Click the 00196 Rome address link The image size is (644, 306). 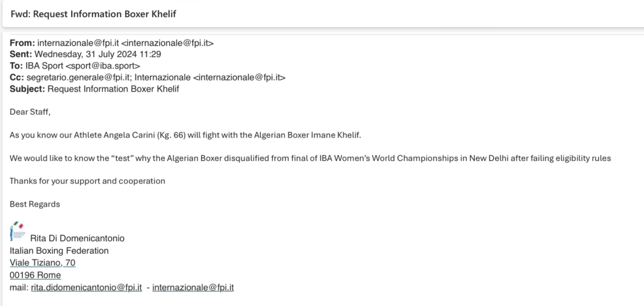35,275
